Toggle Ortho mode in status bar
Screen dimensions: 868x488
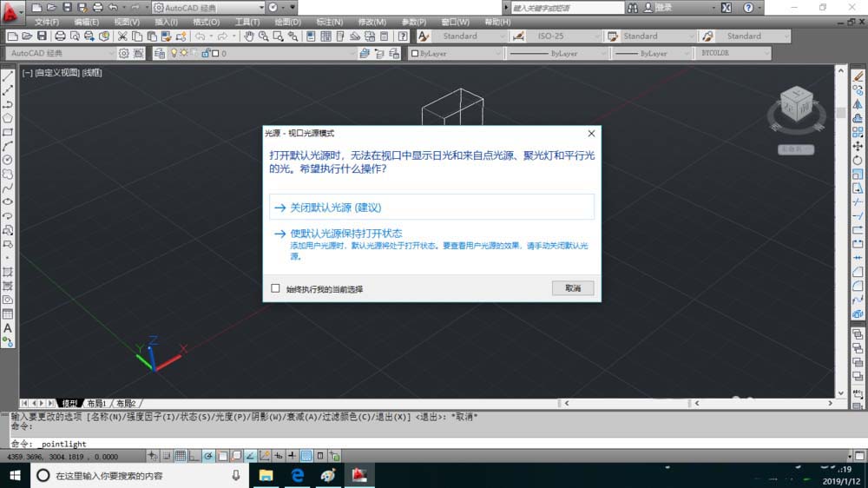coord(194,456)
